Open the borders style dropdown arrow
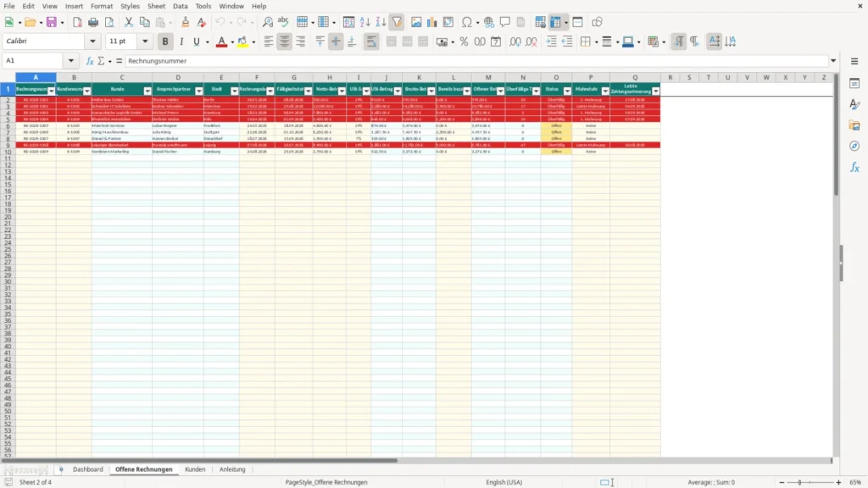The width and height of the screenshot is (868, 488). click(596, 42)
